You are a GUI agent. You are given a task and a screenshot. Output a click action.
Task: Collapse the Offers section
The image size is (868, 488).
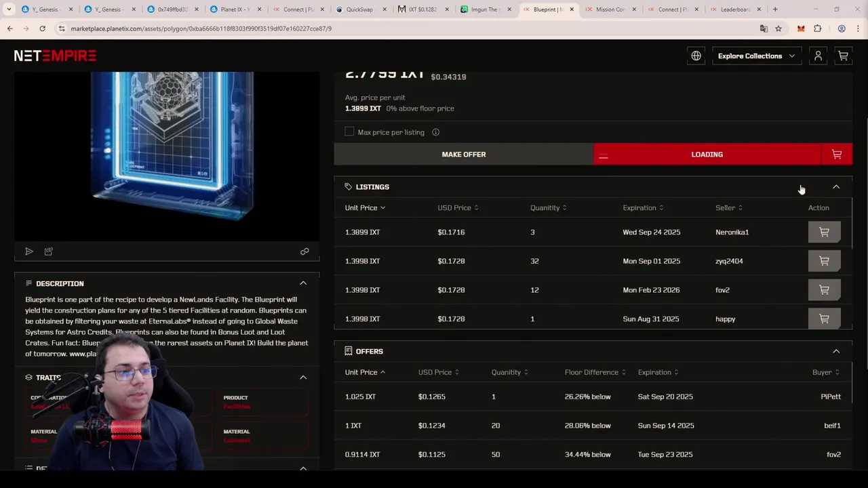[836, 351]
